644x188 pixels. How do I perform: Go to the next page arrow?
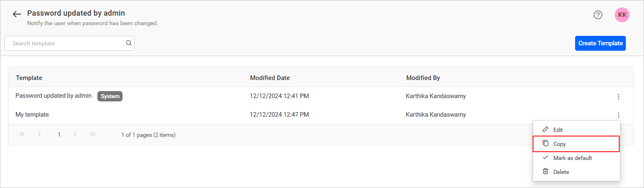point(75,134)
